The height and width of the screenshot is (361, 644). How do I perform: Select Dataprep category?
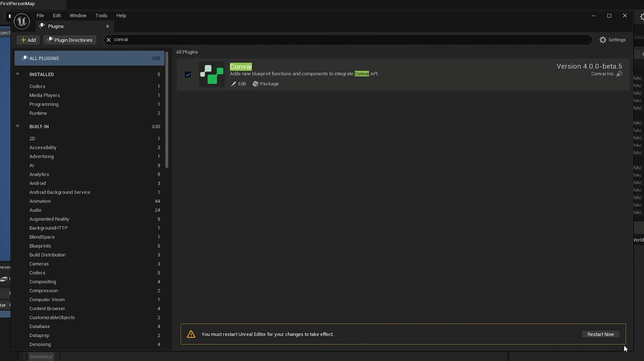coord(89,335)
